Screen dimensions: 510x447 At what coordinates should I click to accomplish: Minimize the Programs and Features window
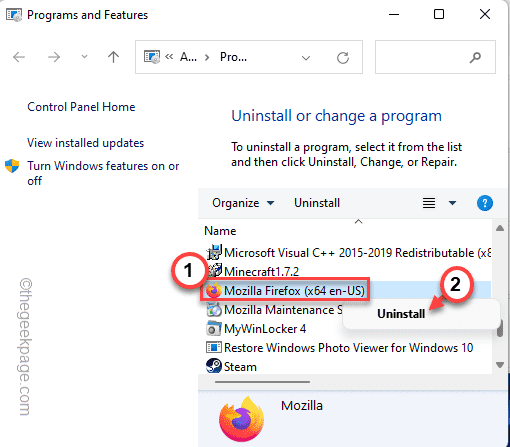(394, 14)
